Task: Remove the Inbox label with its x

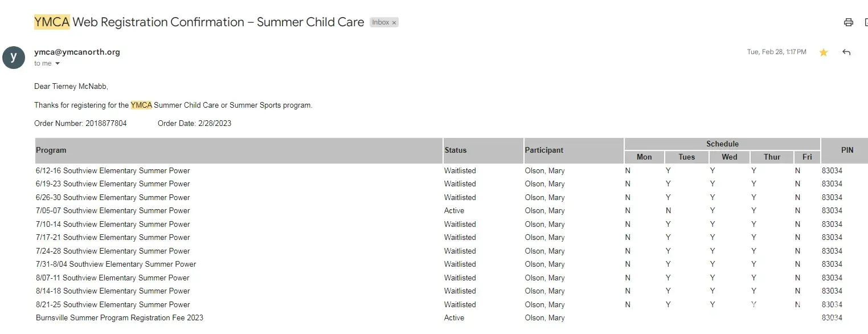Action: pyautogui.click(x=394, y=23)
